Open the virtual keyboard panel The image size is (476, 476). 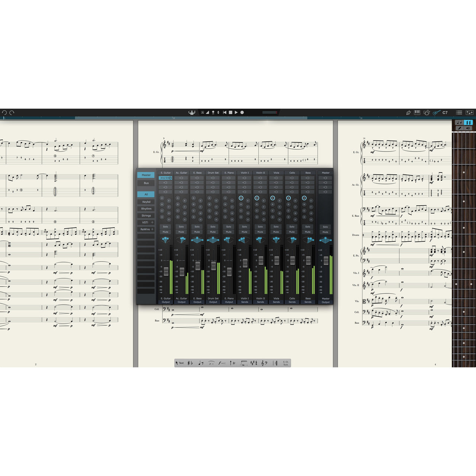(417, 113)
